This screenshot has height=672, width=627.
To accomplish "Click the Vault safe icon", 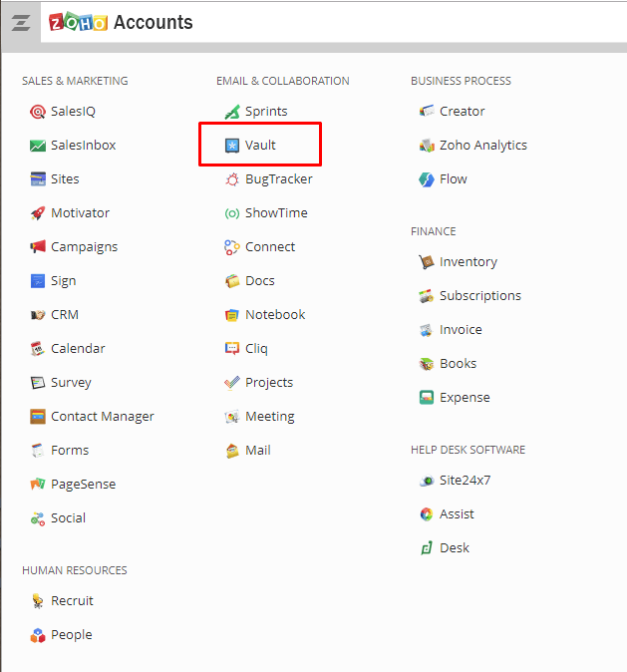I will (232, 146).
